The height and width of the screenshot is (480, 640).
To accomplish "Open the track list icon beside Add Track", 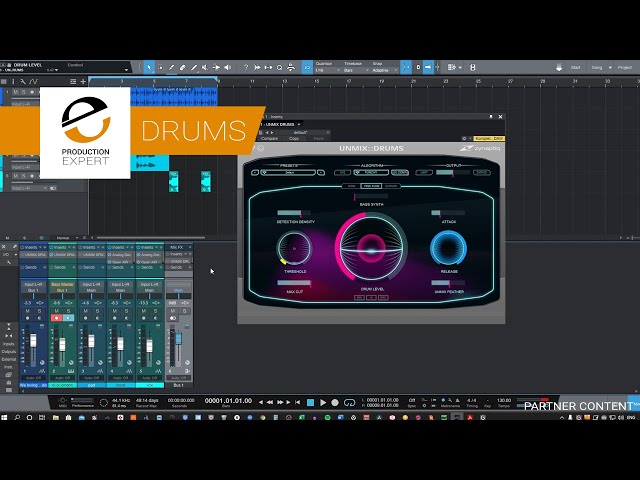I will pyautogui.click(x=73, y=82).
